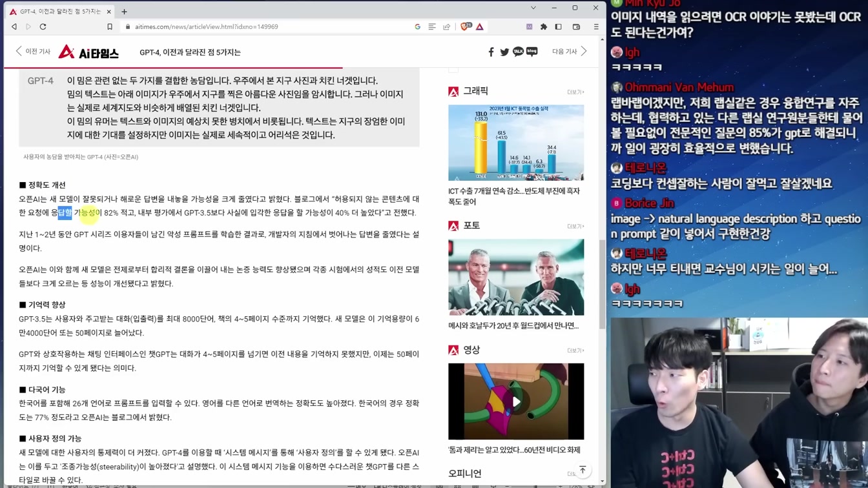Click the share icon in address bar

pos(446,27)
